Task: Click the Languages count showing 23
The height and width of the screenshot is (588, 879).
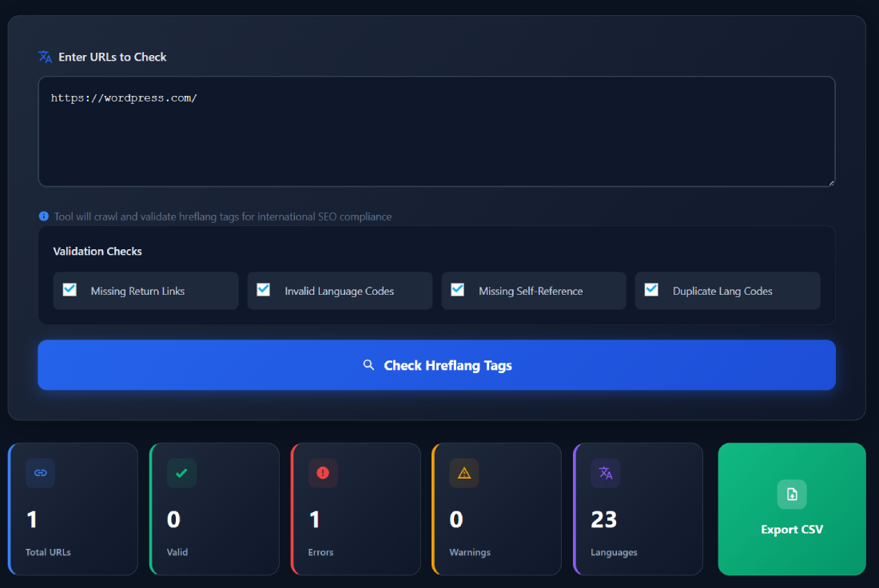Action: pos(603,519)
